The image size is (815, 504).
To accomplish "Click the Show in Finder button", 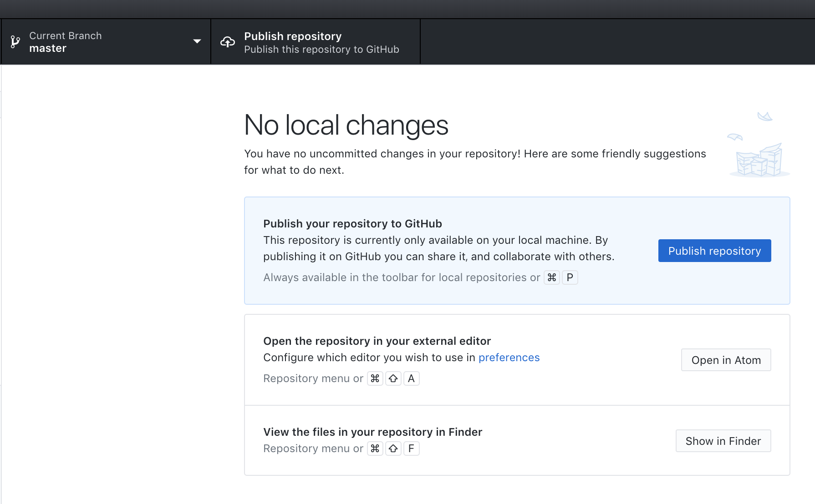I will (723, 441).
